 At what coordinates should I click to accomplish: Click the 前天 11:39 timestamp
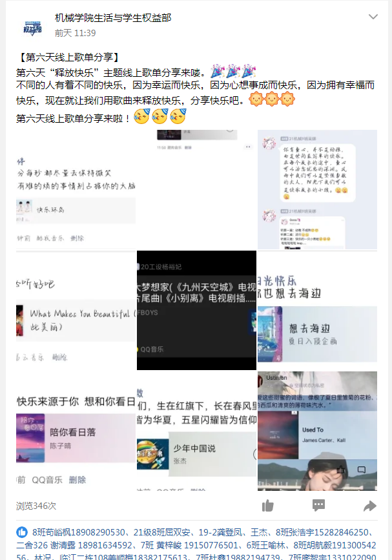coord(76,33)
